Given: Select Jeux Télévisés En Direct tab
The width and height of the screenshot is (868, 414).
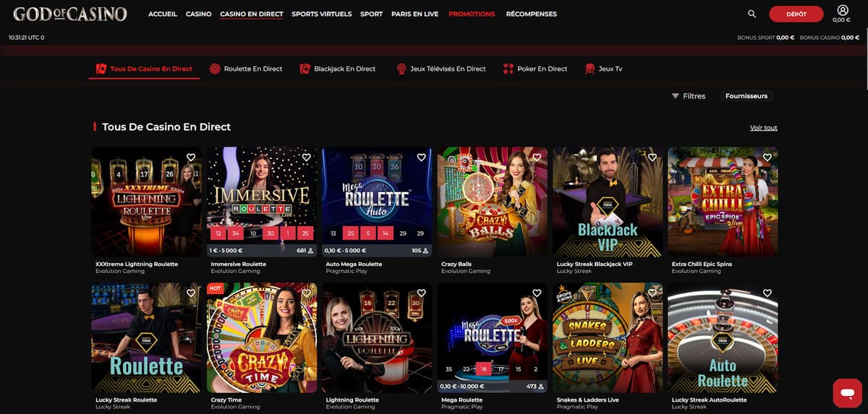Looking at the screenshot, I should (x=441, y=69).
